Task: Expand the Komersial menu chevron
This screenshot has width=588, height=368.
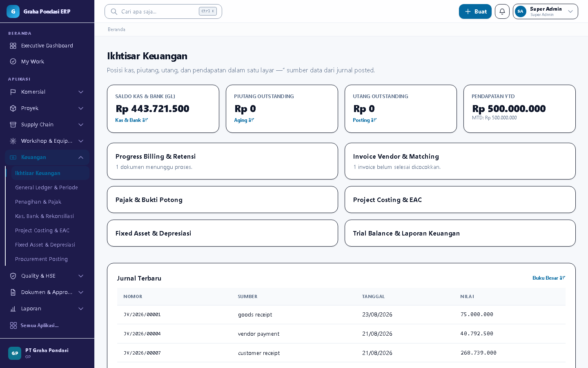Action: pyautogui.click(x=81, y=92)
